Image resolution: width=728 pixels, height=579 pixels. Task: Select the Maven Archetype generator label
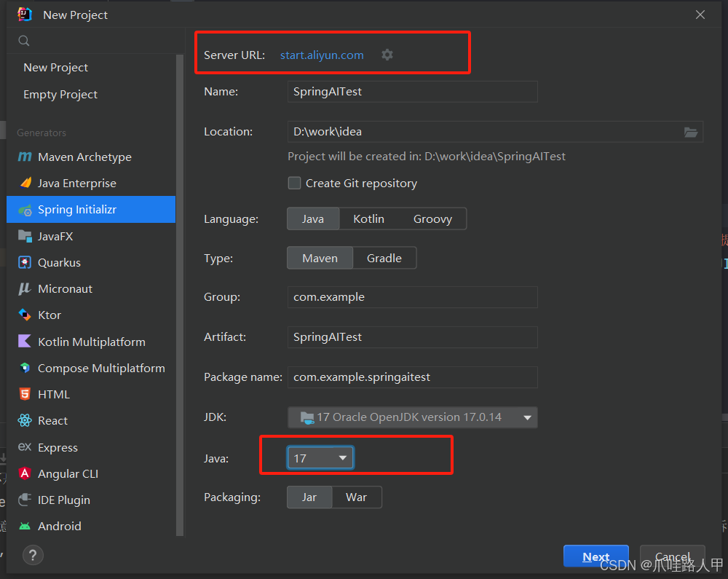click(x=84, y=157)
